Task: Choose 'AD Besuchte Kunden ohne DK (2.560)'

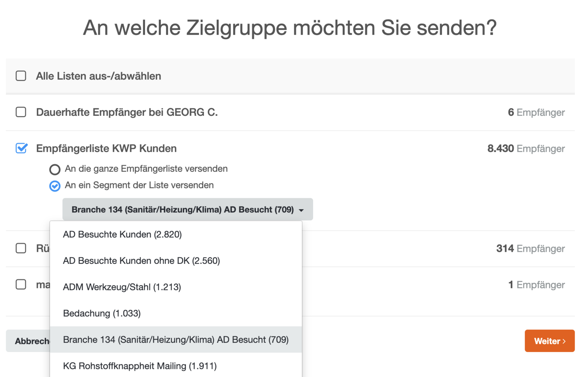Action: 141,261
